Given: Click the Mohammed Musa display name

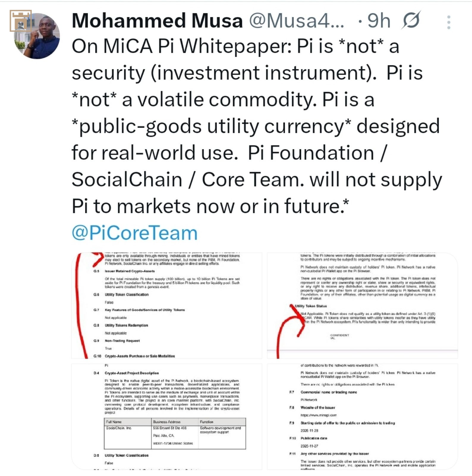Looking at the screenshot, I should tap(157, 21).
